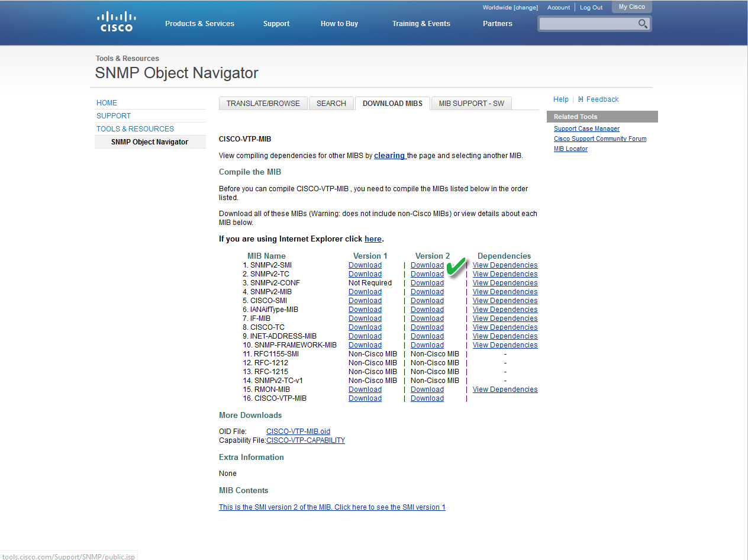The width and height of the screenshot is (748, 560).
Task: Click the Internet Explorer 'here' link
Action: click(373, 239)
